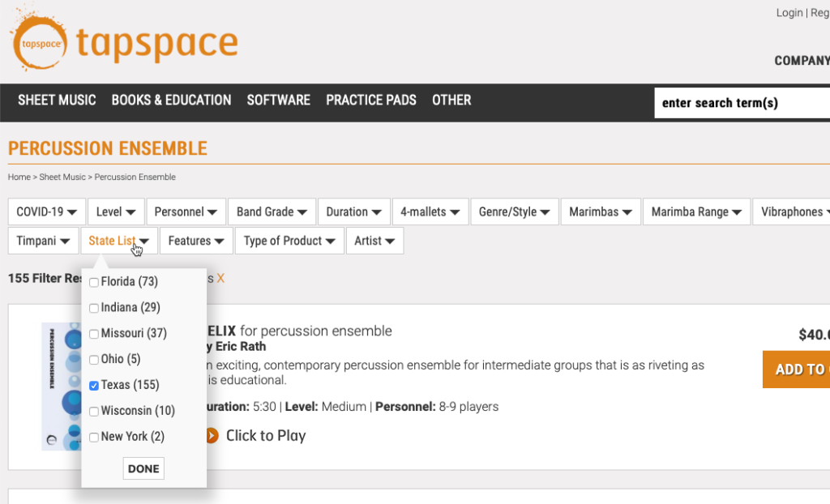830x504 pixels.
Task: Open the Genre/Style dropdown
Action: tap(515, 211)
